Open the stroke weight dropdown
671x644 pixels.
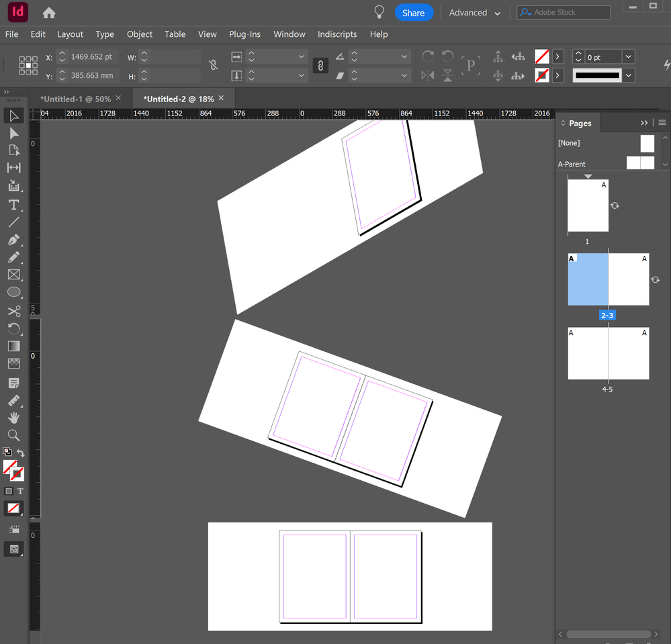pos(628,57)
